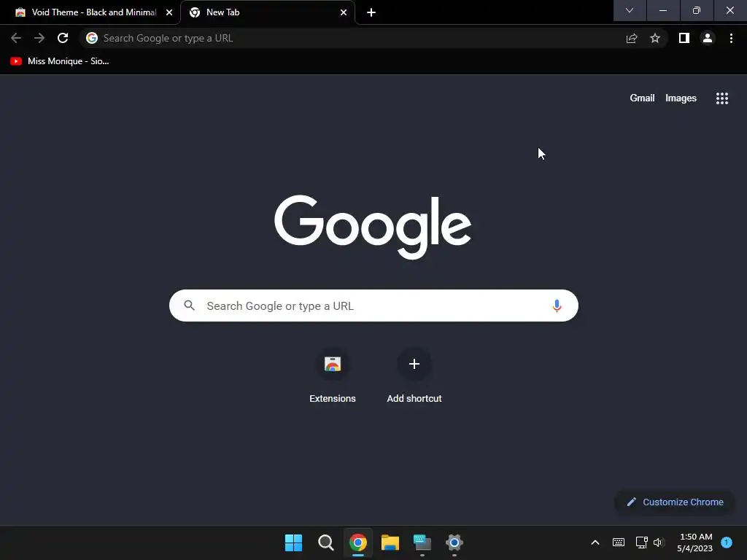This screenshot has height=560, width=747.
Task: Close the New Tab tab
Action: click(x=344, y=12)
